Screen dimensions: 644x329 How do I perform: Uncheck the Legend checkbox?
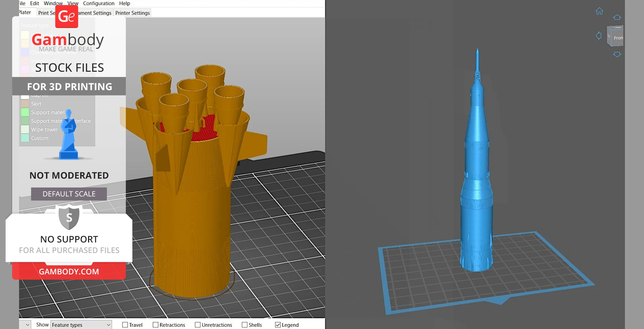coord(278,325)
